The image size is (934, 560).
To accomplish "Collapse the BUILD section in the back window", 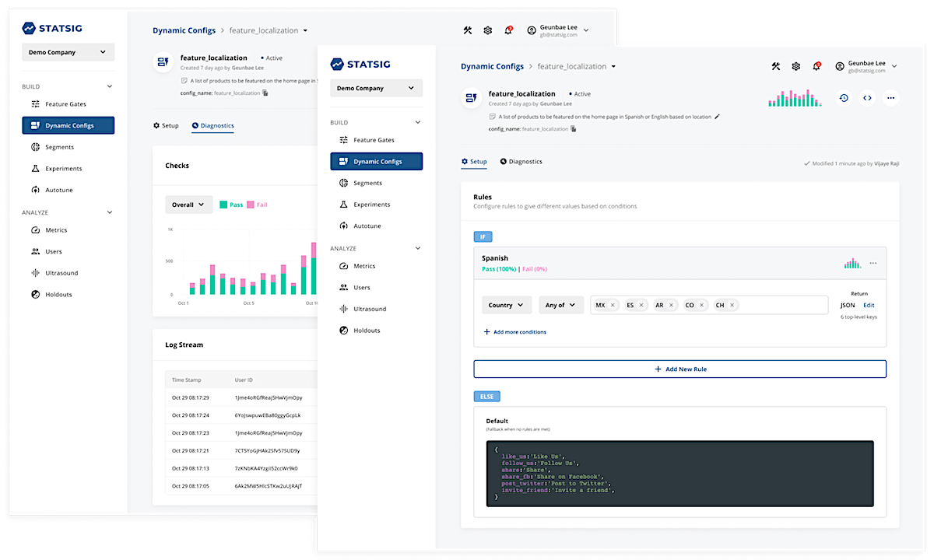I will tap(109, 86).
